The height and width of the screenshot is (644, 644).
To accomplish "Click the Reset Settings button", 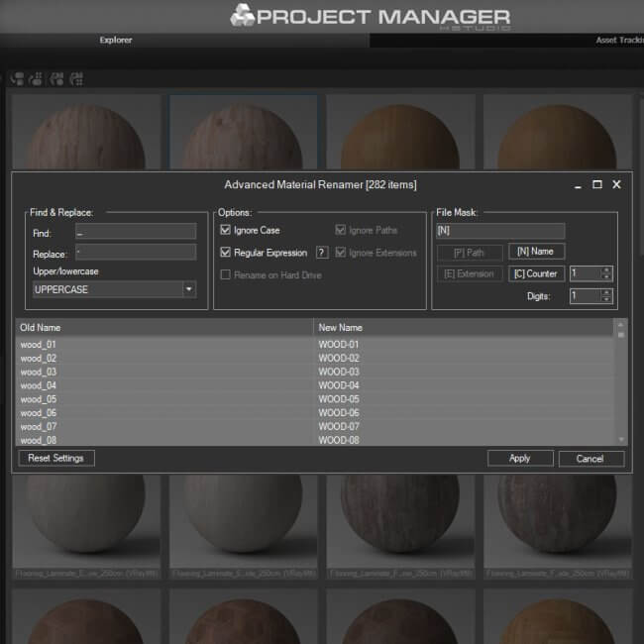I will click(x=56, y=458).
